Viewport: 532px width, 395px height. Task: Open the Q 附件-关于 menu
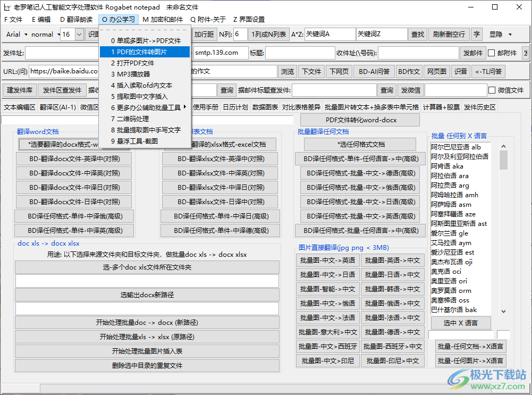(x=208, y=19)
